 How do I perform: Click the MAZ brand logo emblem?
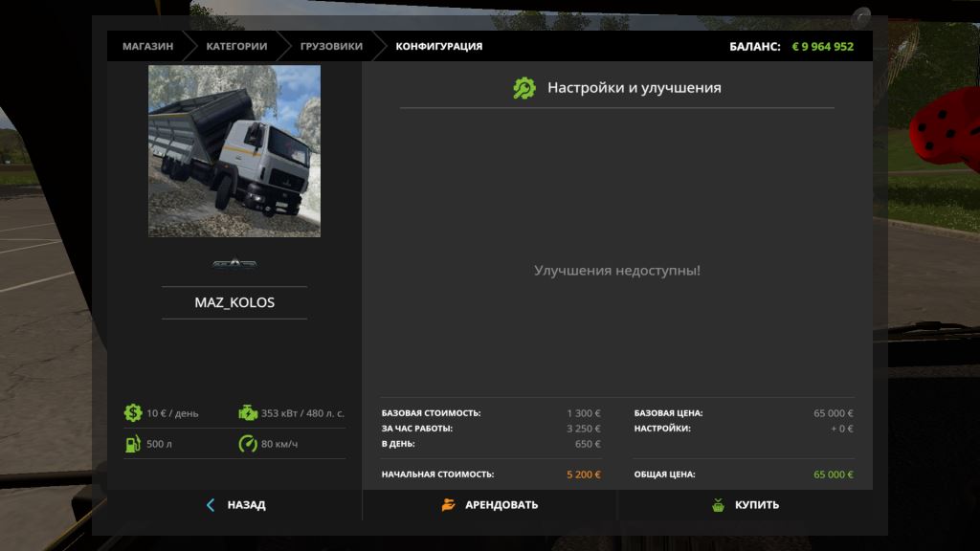234,264
